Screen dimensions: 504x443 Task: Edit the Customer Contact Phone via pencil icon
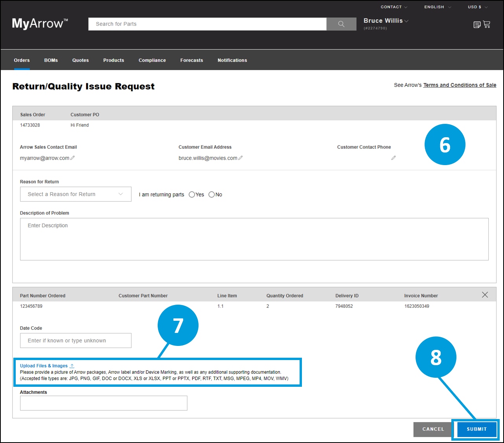point(394,158)
